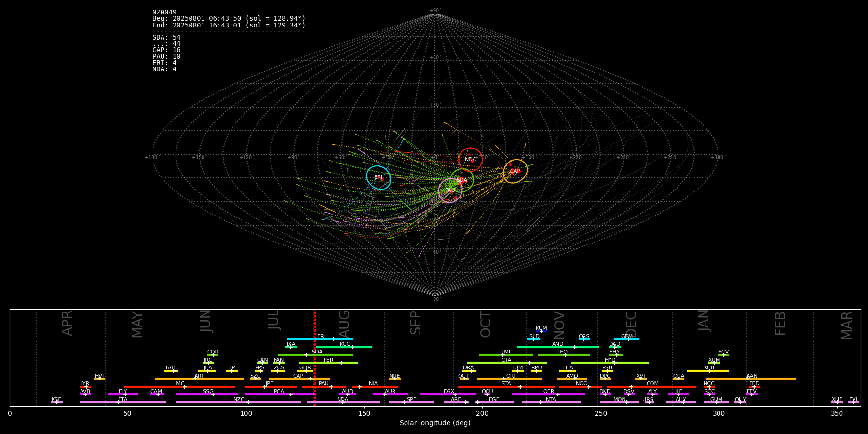
Task: Select the red NDA radiant circle on sky map
Action: (470, 160)
